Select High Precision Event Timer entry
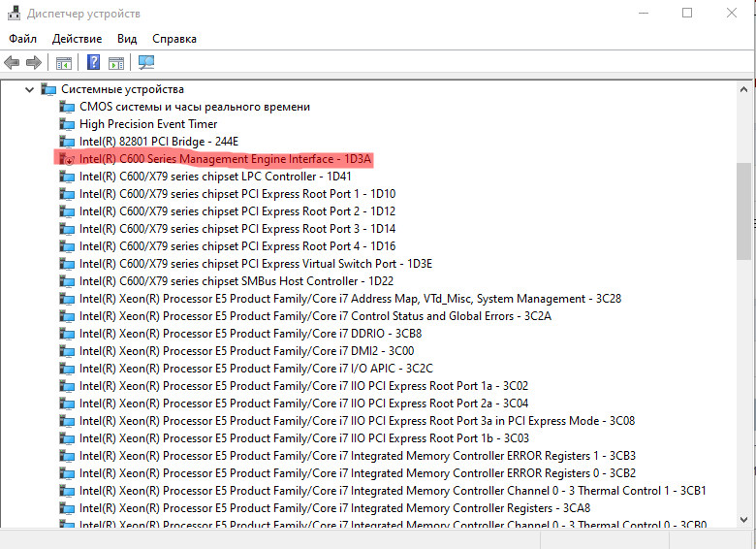 pyautogui.click(x=148, y=124)
